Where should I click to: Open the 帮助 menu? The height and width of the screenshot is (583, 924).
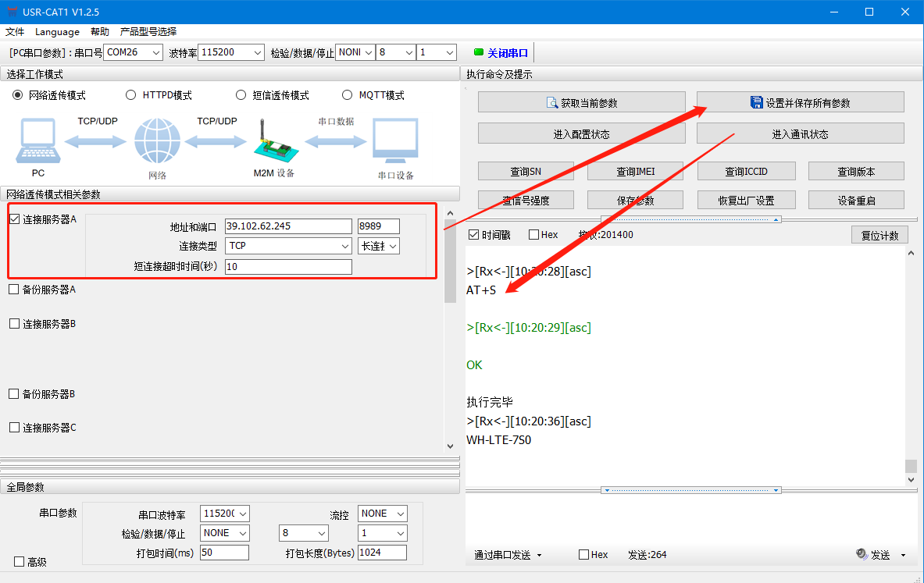pyautogui.click(x=100, y=31)
